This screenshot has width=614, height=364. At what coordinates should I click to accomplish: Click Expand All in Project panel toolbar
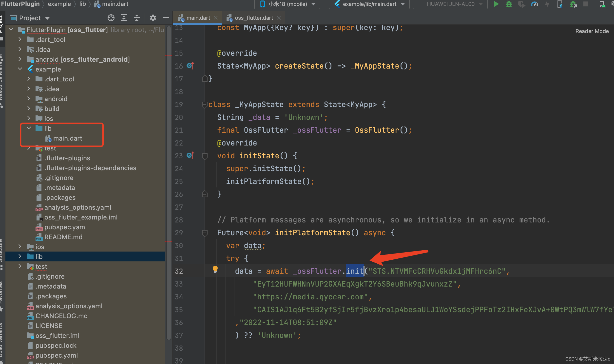124,18
